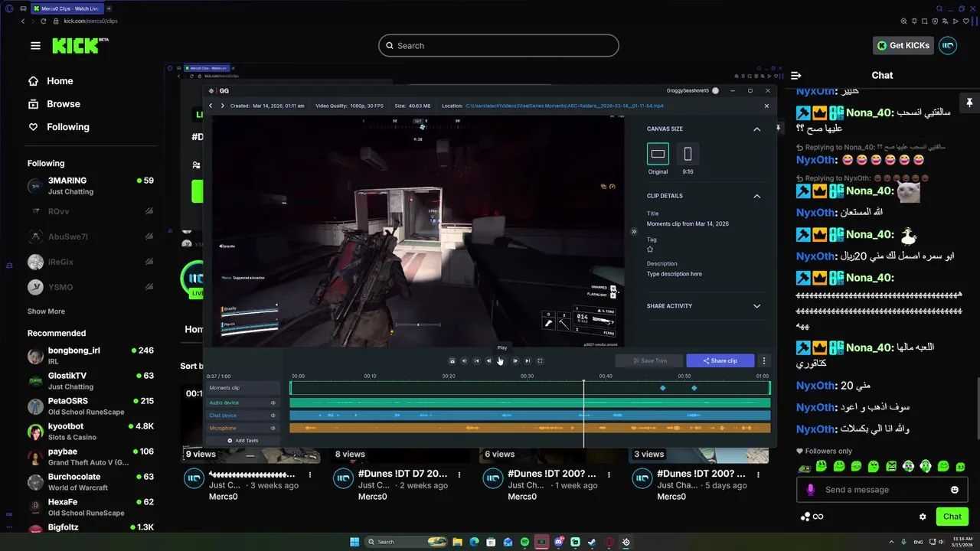Click Share clip button
Viewport: 980px width, 551px height.
[x=720, y=360]
